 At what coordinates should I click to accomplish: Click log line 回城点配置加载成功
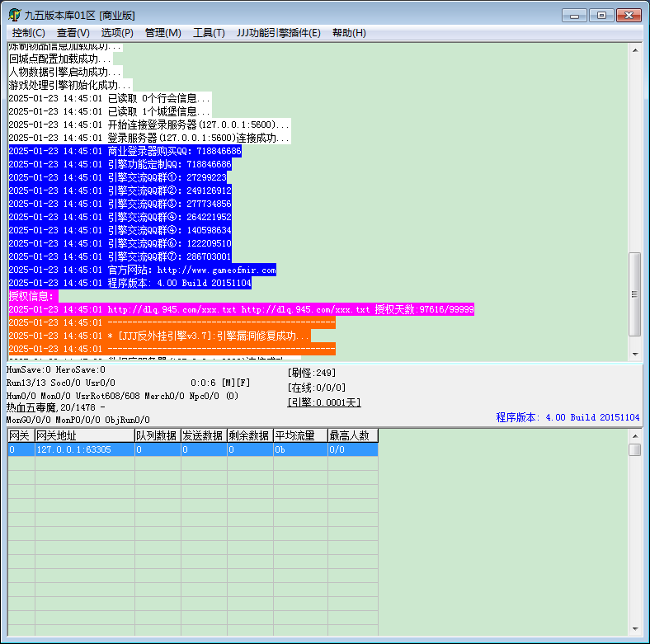60,59
